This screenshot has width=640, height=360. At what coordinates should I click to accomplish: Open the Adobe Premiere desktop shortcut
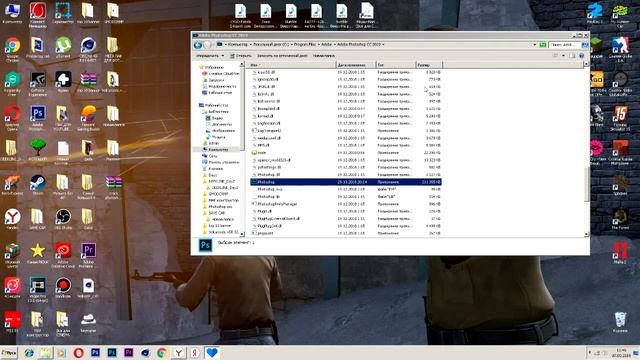coord(88,256)
